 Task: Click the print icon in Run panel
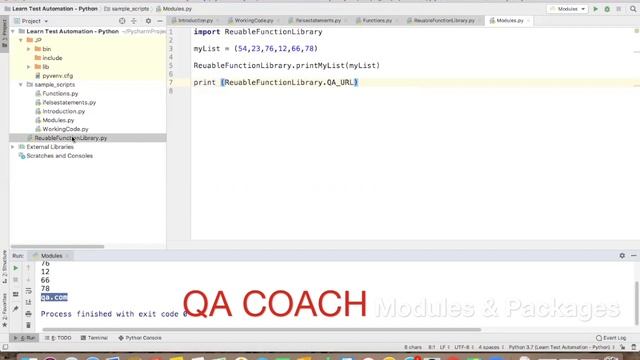tap(28, 314)
